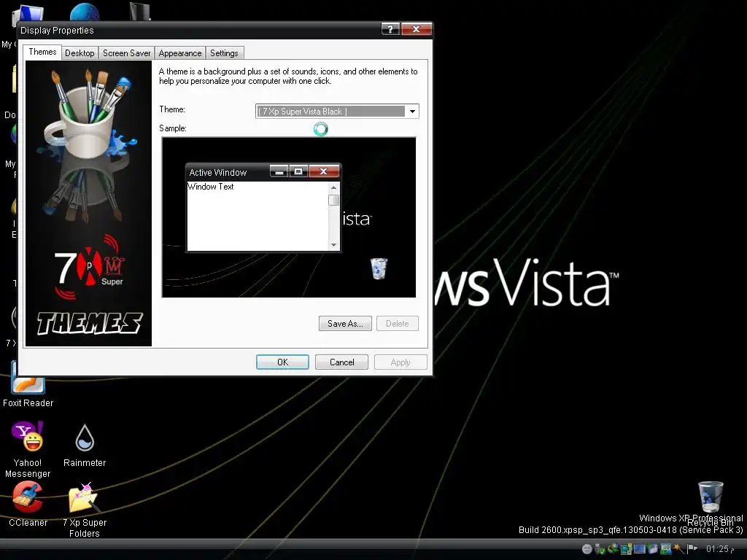Screen dimensions: 747x560
Task: Click the blue folder tray icon
Action: (653, 549)
